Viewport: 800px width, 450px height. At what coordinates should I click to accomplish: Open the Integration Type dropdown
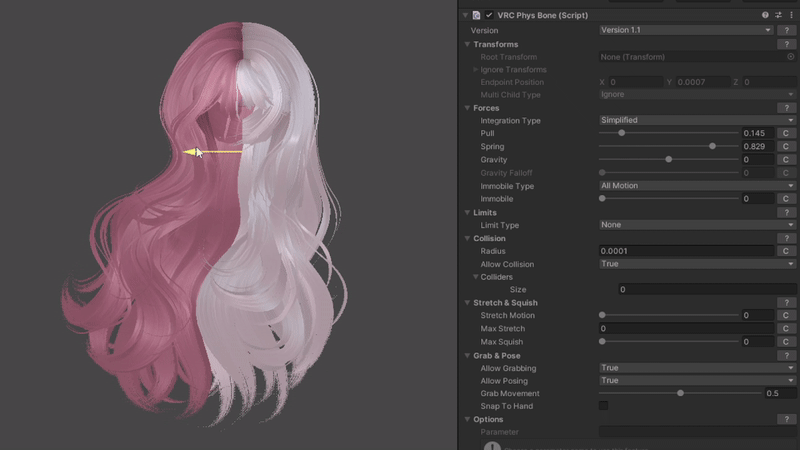pos(696,120)
